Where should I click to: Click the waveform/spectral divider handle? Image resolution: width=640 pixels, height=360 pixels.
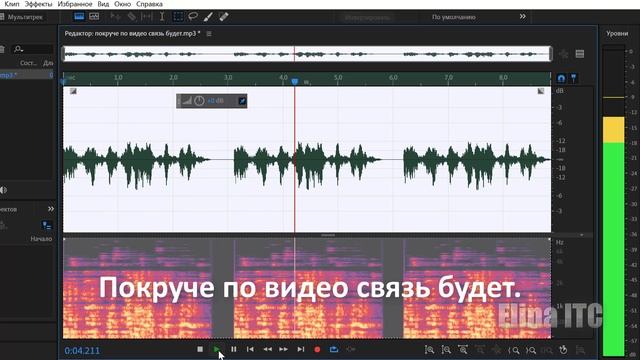328,235
